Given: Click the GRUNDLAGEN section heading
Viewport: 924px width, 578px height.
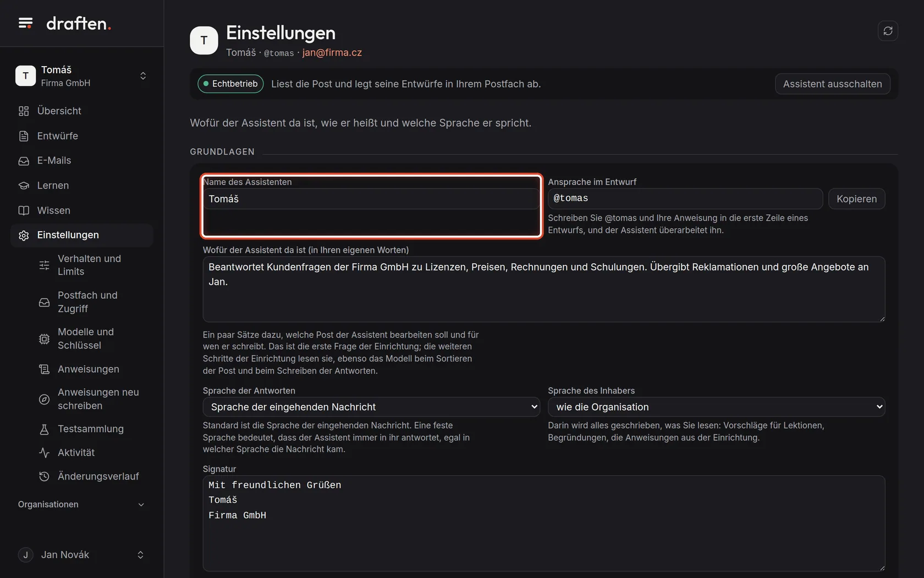Looking at the screenshot, I should click(222, 152).
